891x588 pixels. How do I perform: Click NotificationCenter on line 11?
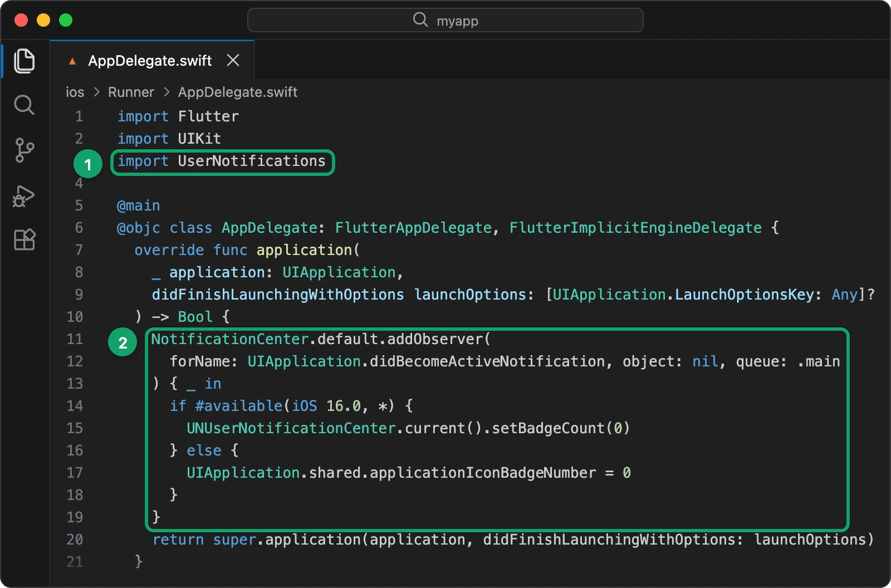(x=230, y=339)
